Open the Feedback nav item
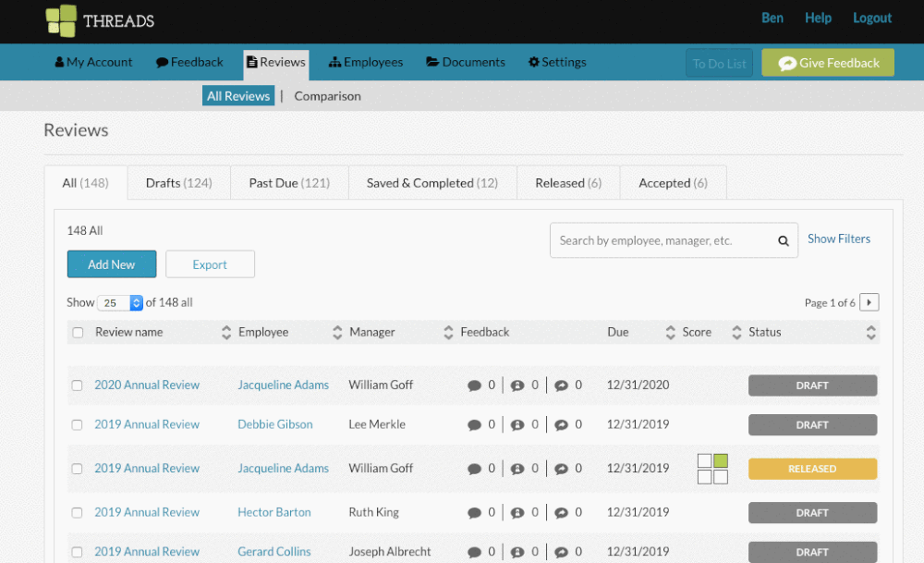924x563 pixels. [189, 62]
